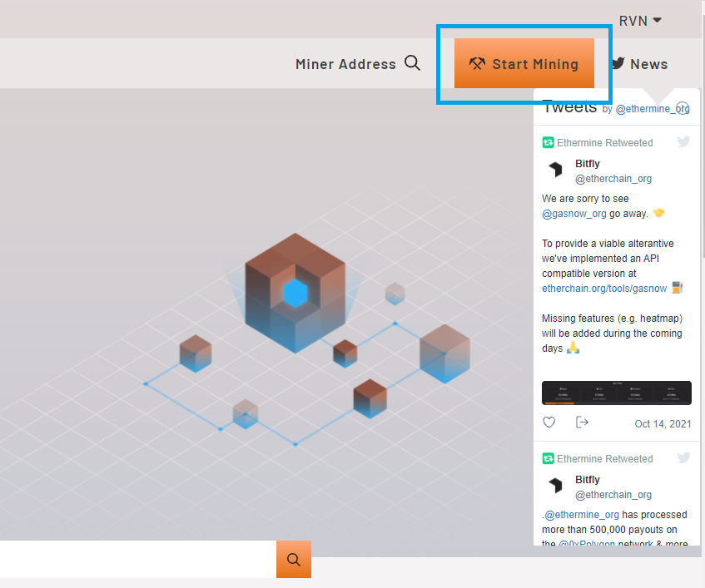Open etherchain.org/tools/gasnow link

(604, 289)
